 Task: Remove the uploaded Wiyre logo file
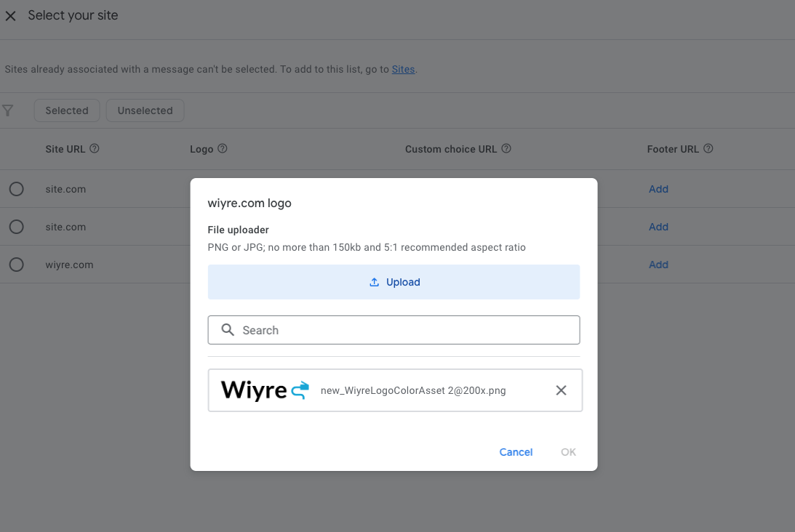pyautogui.click(x=561, y=390)
